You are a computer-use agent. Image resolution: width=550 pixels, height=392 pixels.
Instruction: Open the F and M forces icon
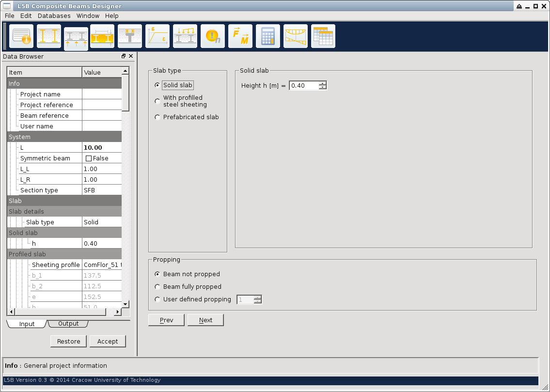pos(240,37)
